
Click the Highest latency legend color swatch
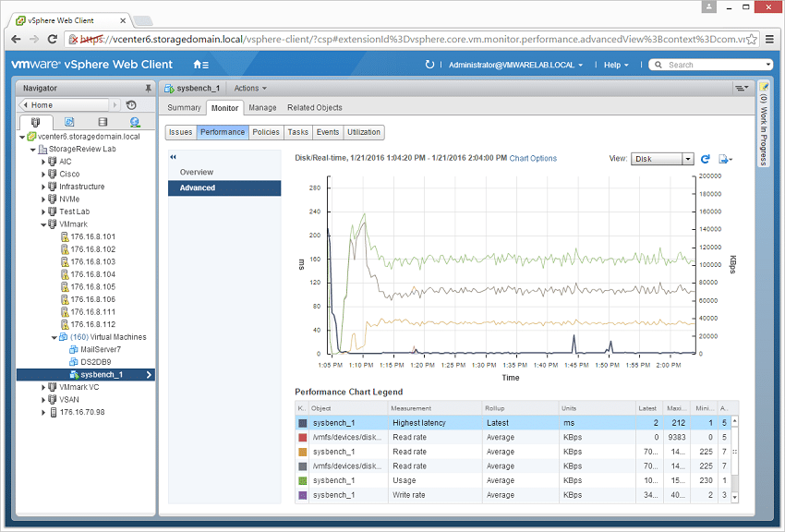tap(302, 423)
